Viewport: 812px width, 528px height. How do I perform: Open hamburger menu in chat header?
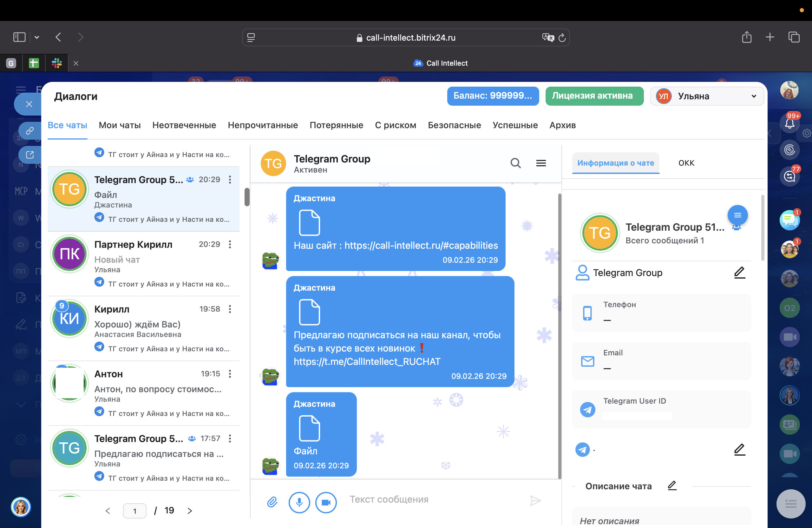click(541, 163)
